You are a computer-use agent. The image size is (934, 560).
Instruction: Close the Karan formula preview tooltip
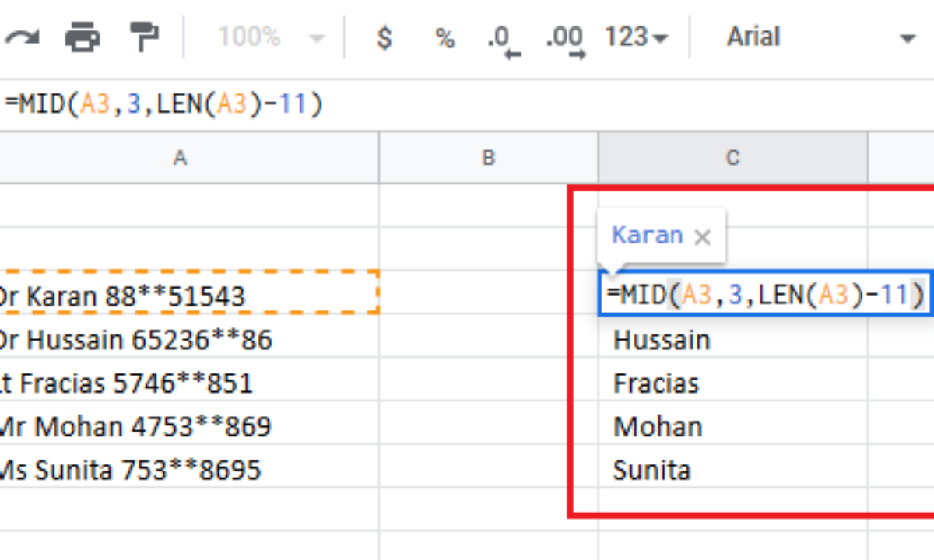coord(702,237)
